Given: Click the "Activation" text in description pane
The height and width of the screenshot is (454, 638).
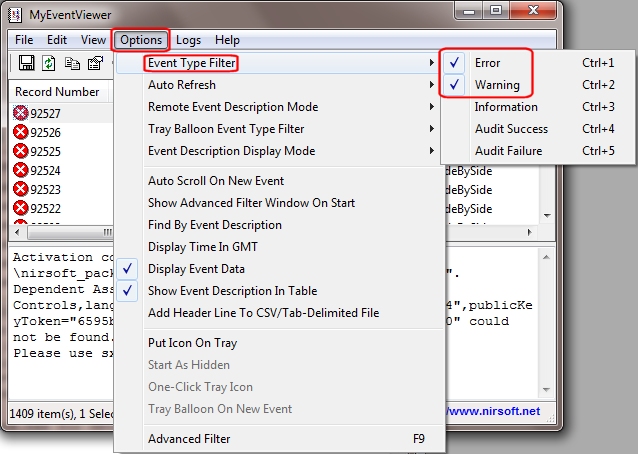Looking at the screenshot, I should (x=52, y=257).
